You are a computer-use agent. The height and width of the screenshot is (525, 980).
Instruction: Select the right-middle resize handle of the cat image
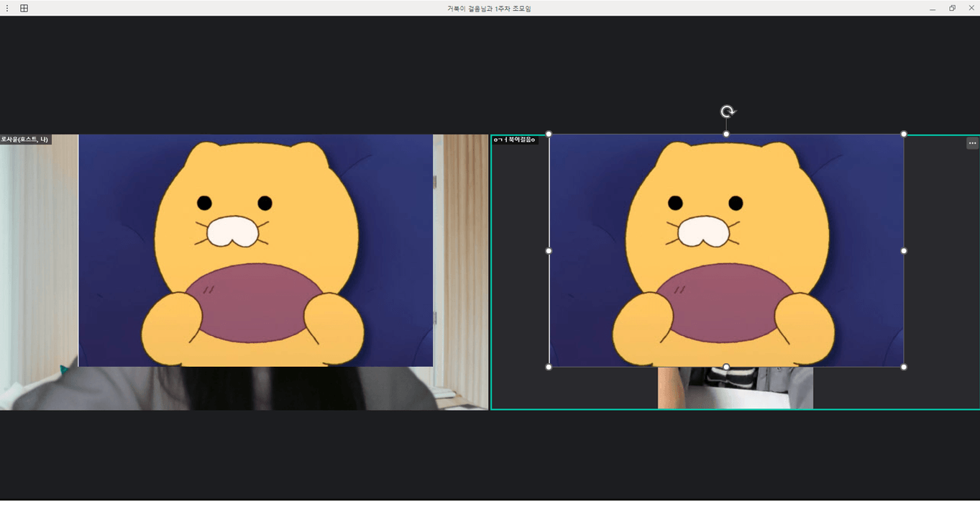[x=904, y=251]
